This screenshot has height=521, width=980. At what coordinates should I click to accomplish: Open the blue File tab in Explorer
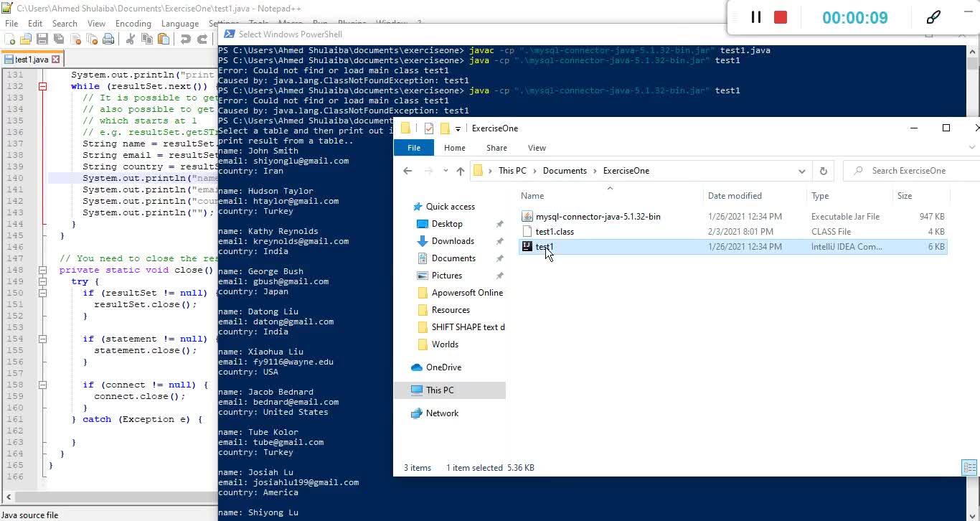point(414,148)
